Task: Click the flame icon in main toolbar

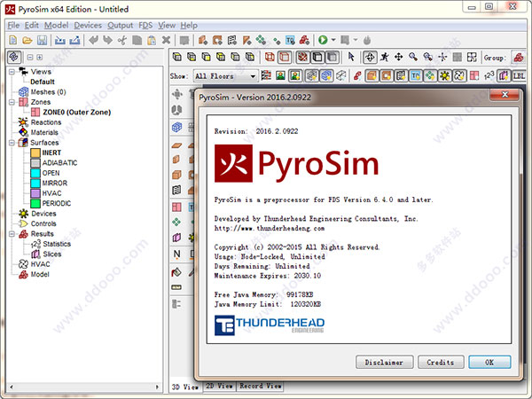Action: 367,41
